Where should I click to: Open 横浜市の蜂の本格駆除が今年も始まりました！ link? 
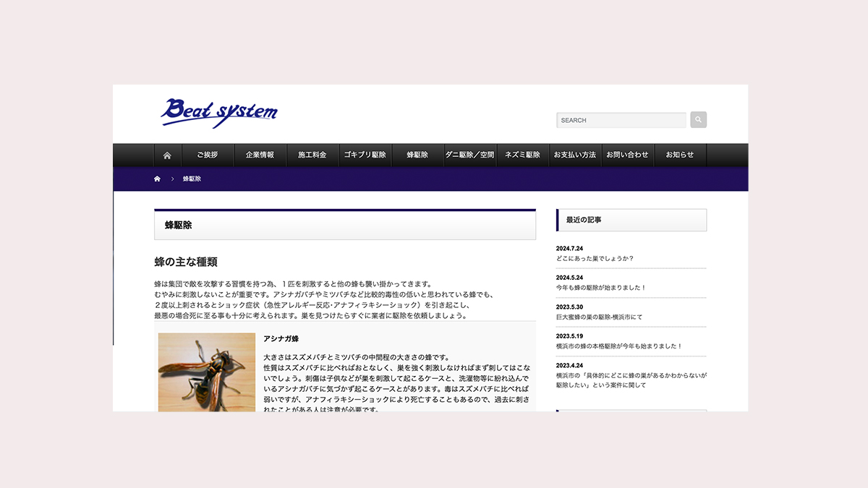[x=618, y=346]
